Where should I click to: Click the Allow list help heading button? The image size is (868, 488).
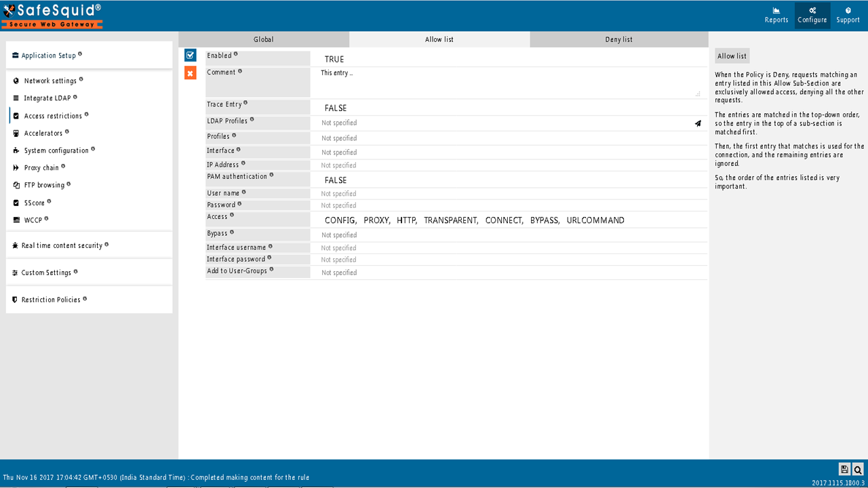tap(732, 56)
